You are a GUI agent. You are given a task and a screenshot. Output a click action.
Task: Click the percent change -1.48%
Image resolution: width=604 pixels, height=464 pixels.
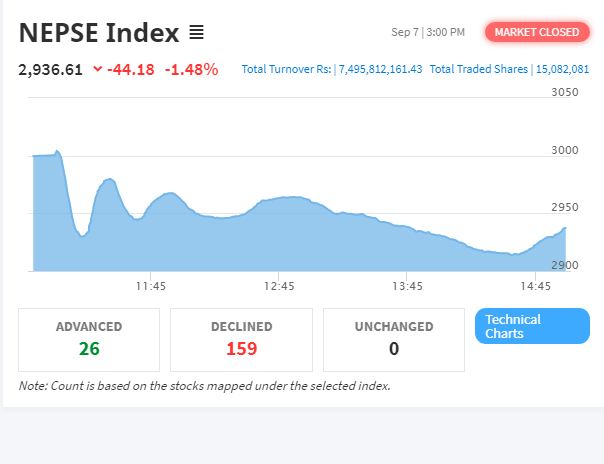point(191,70)
